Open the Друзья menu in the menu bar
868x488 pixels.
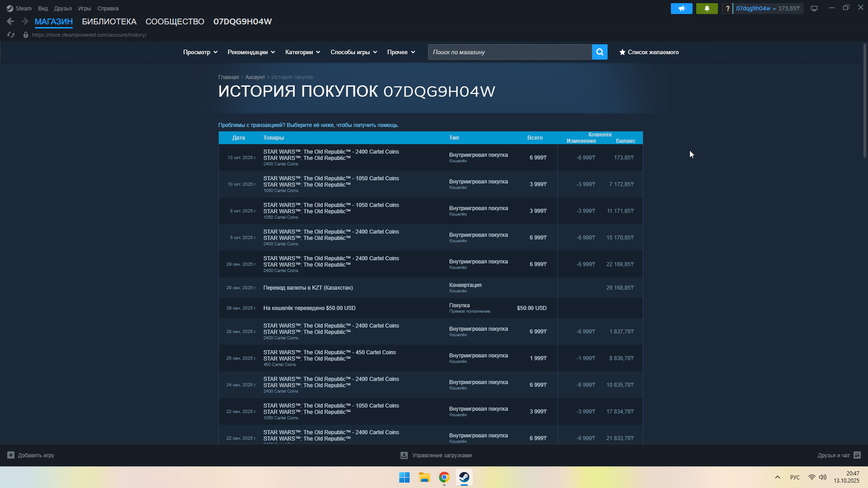click(63, 9)
